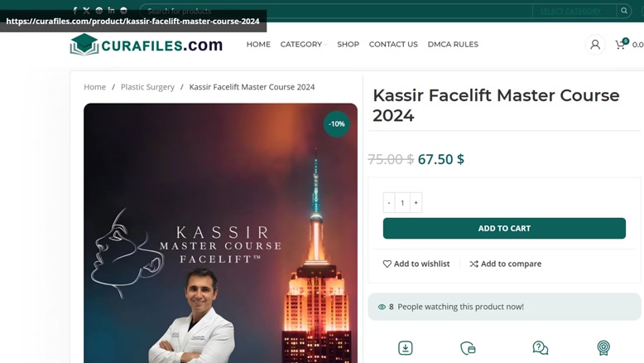Open the X (Twitter) social icon
Viewport: 644px width, 363px height.
(x=86, y=11)
